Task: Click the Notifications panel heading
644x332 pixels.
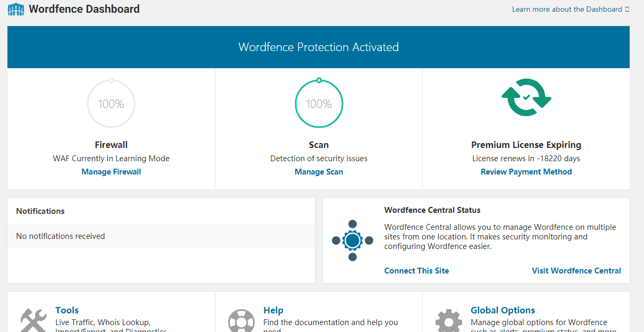Action: pos(40,211)
